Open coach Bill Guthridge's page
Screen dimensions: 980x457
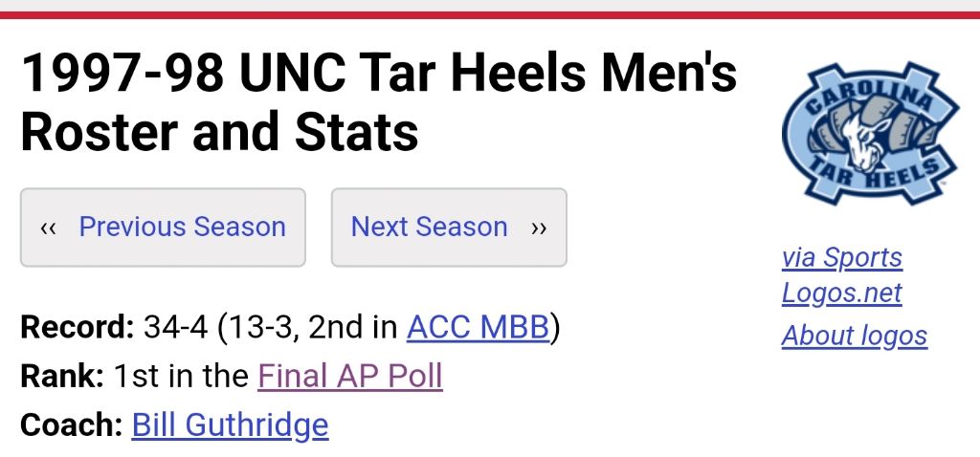click(230, 424)
